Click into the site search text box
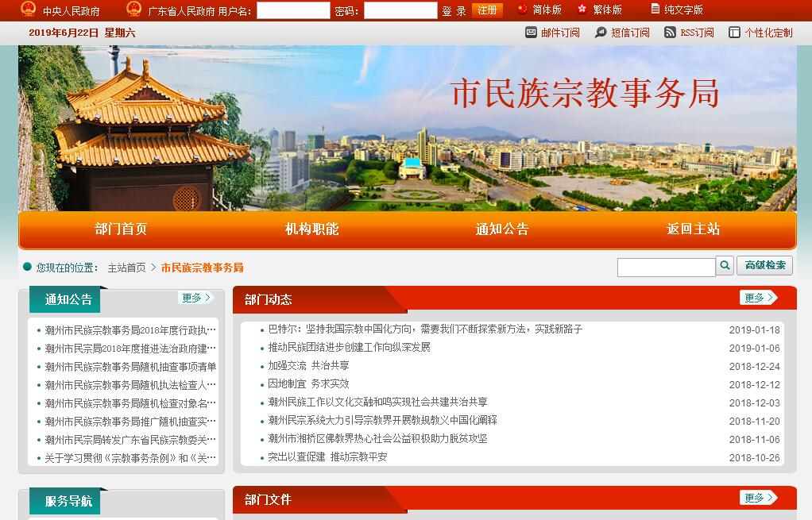The image size is (812, 520). 666,268
